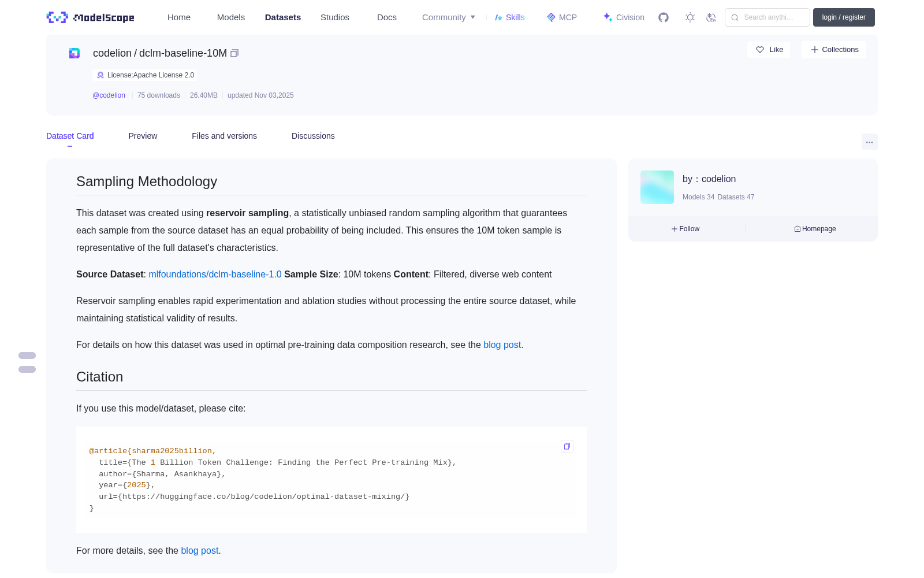The height and width of the screenshot is (578, 924).
Task: Open Skills in top navigation
Action: point(509,17)
